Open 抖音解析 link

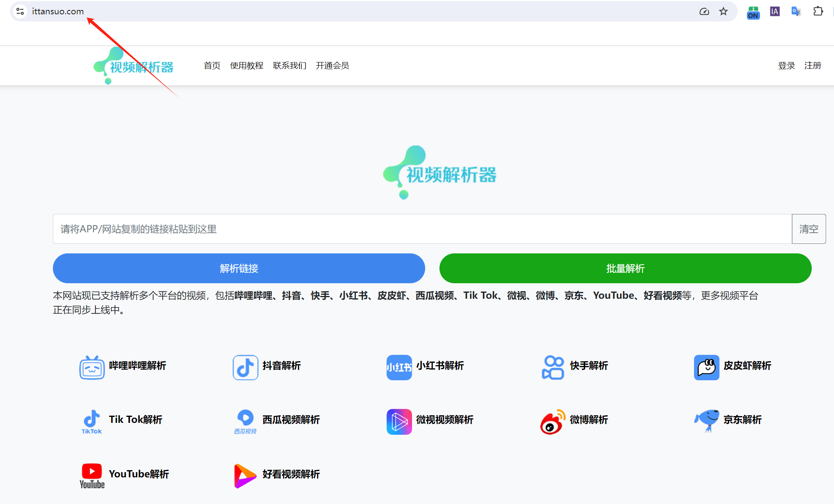click(282, 366)
